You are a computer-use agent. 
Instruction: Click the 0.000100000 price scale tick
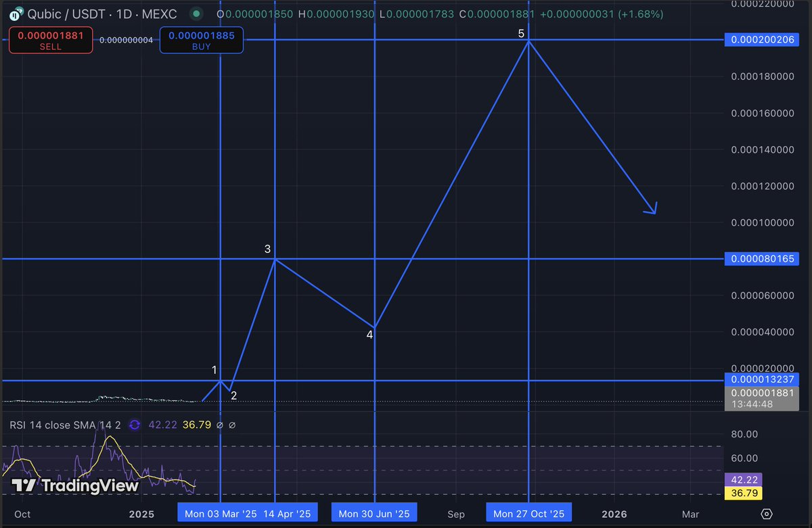tap(762, 222)
